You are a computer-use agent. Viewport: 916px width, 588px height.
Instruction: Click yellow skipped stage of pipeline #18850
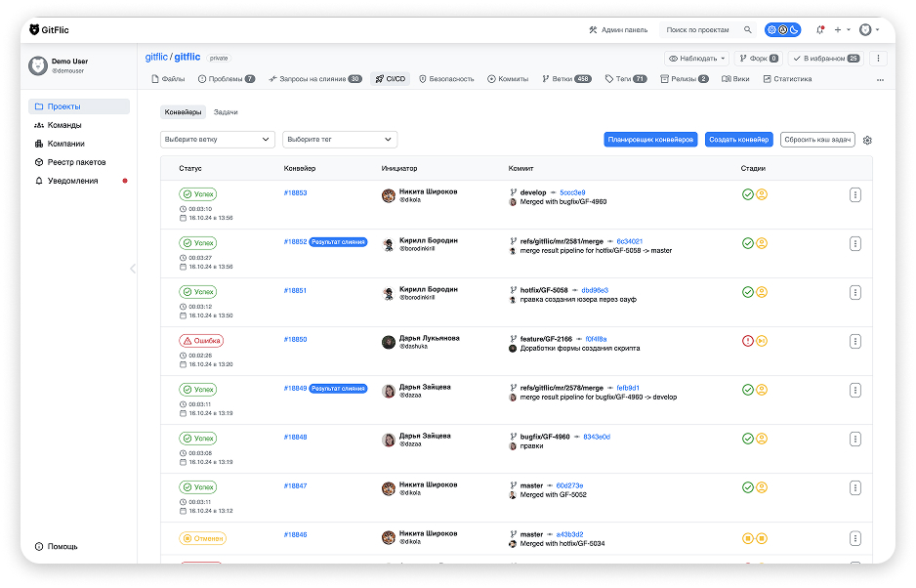click(x=762, y=341)
